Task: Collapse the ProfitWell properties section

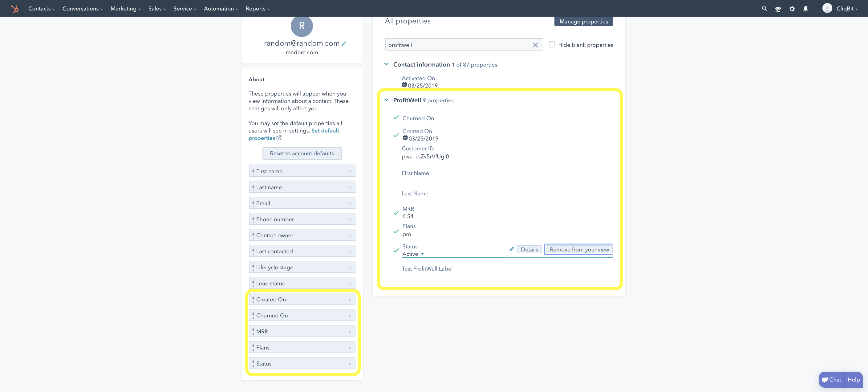Action: pos(387,100)
